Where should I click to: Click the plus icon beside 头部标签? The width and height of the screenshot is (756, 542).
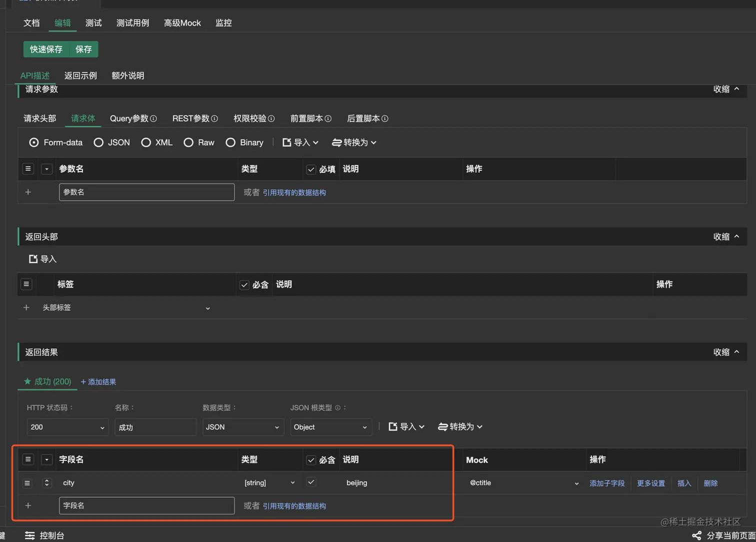click(x=26, y=308)
